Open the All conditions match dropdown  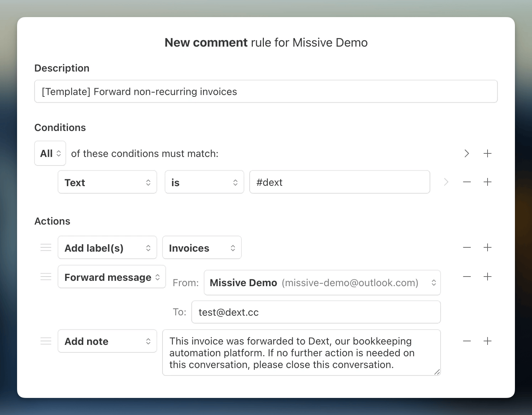click(x=50, y=153)
